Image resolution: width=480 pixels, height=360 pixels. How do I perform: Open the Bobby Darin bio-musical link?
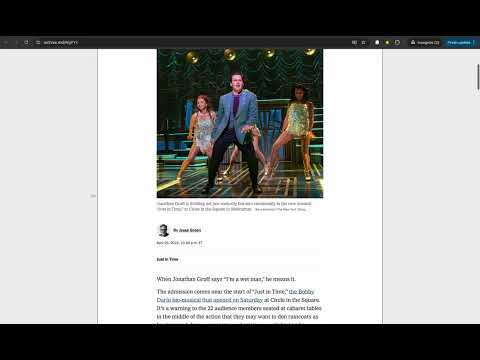235,296
